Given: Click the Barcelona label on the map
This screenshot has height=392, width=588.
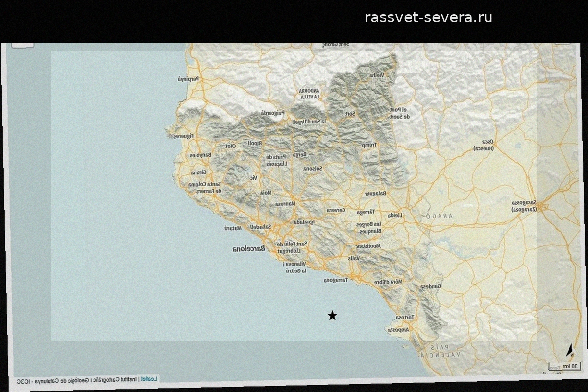Looking at the screenshot, I should click(x=248, y=249).
